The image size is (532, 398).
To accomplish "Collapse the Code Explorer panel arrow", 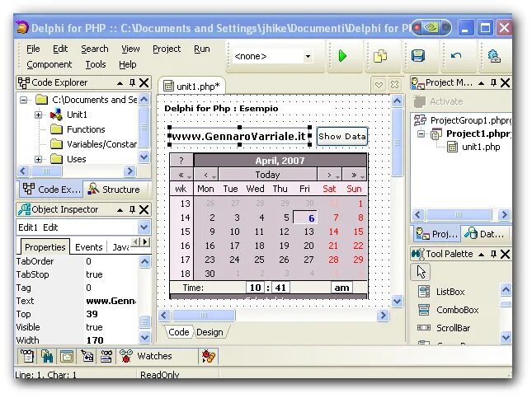I will click(x=120, y=82).
